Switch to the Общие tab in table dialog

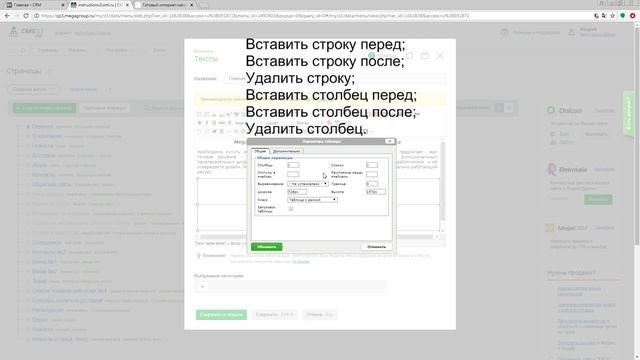pos(260,151)
